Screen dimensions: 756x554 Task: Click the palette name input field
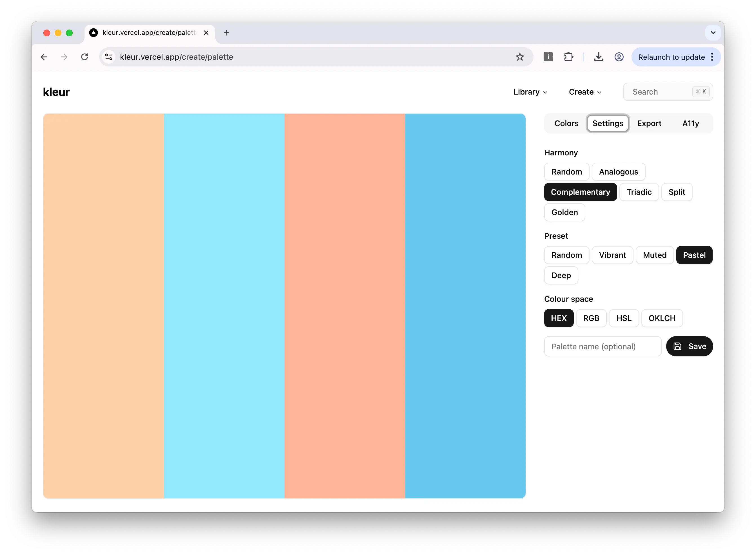pyautogui.click(x=602, y=346)
